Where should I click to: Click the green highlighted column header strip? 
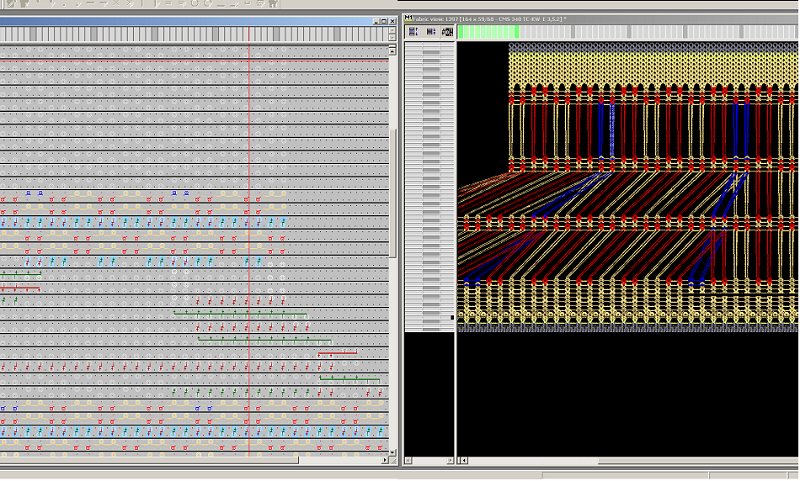[489, 32]
